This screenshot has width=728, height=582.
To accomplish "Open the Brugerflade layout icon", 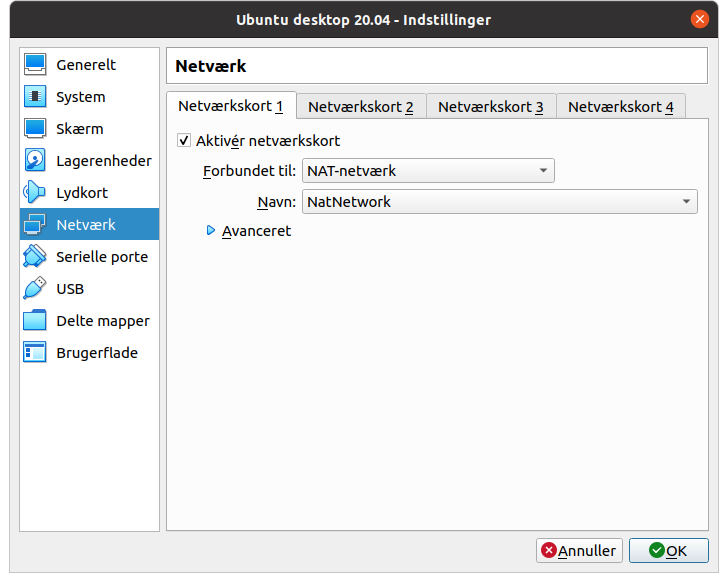I will coord(35,353).
